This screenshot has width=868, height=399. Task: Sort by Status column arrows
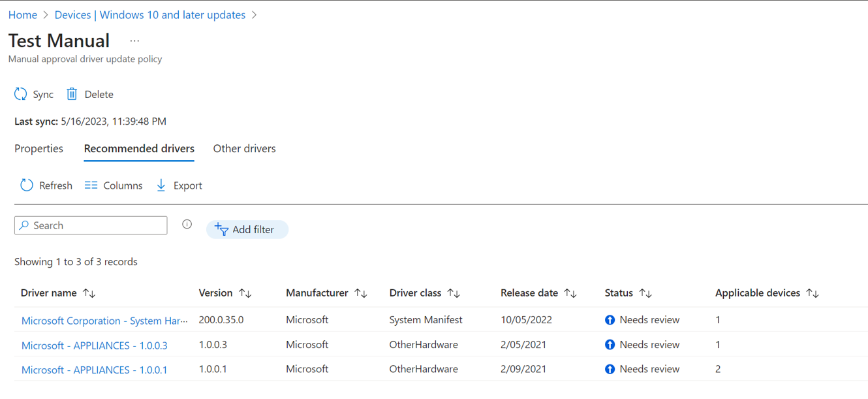point(645,293)
